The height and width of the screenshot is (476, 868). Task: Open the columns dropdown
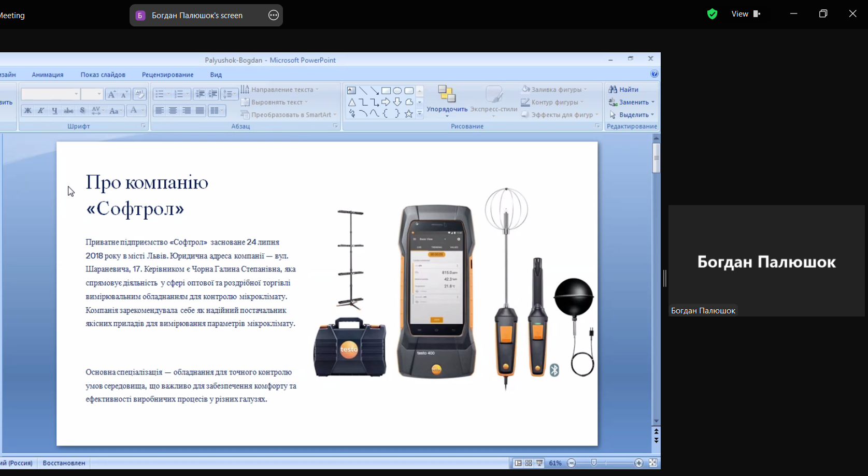217,110
